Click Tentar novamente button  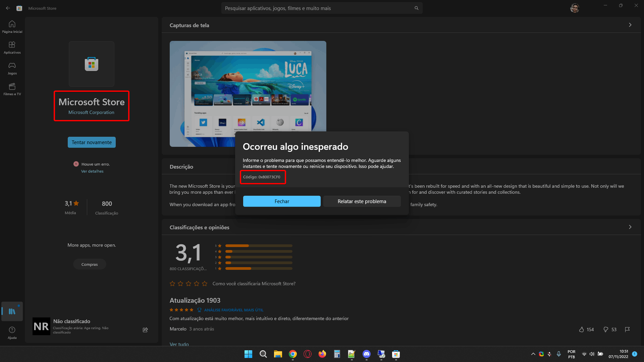pyautogui.click(x=92, y=142)
